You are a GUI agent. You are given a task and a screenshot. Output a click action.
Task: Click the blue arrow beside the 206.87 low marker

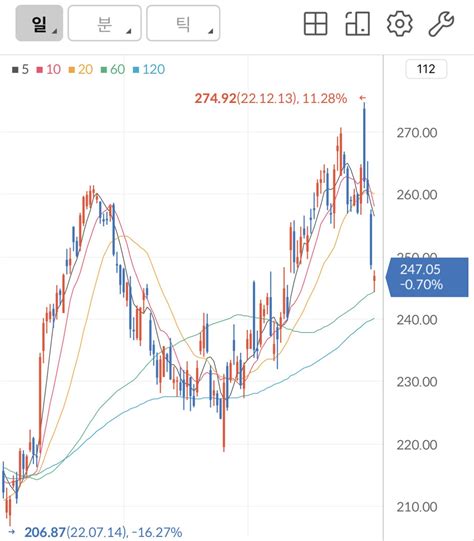(11, 532)
